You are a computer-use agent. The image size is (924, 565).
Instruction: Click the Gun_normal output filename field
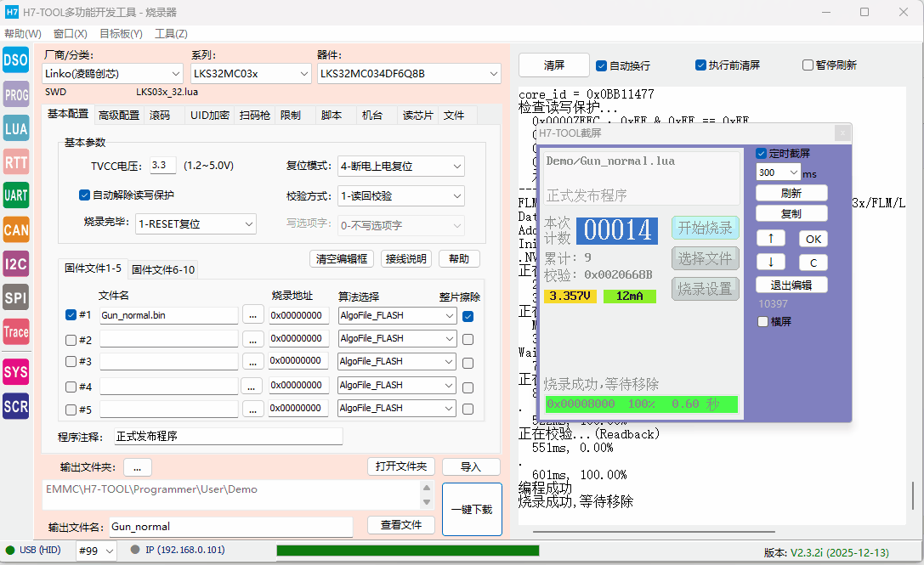pos(230,527)
